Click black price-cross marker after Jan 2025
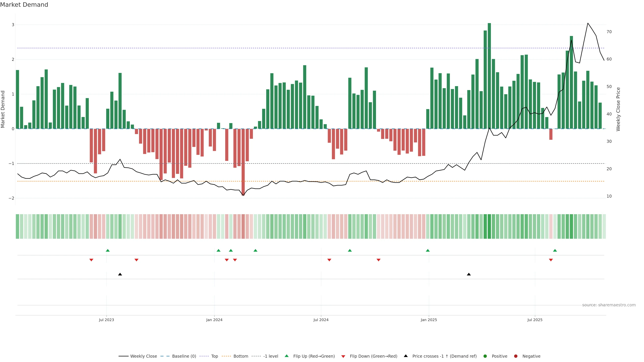 (x=469, y=274)
